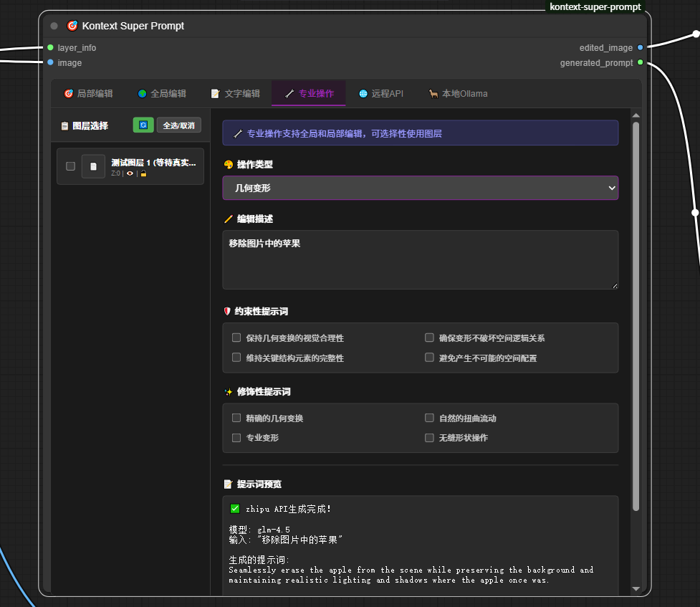This screenshot has height=607, width=700.
Task: Click the '模型: glm-4.5' line
Action: coord(259,530)
